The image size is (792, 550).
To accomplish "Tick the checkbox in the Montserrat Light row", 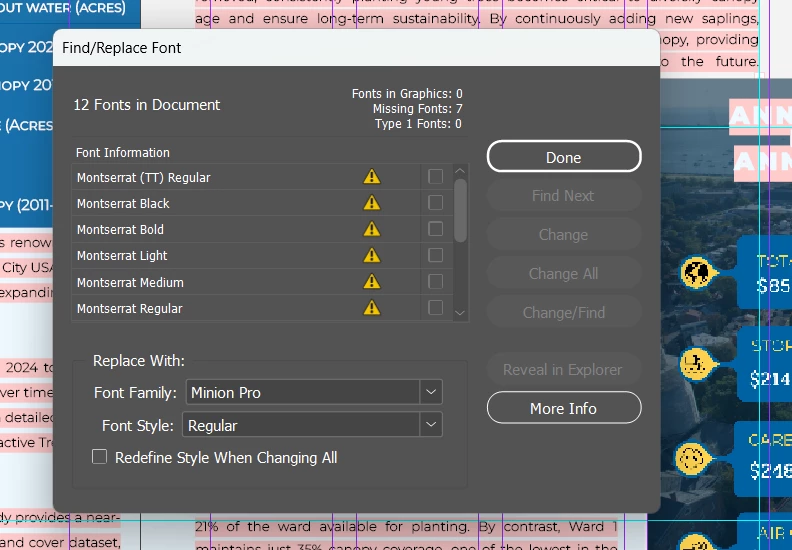I will click(435, 255).
